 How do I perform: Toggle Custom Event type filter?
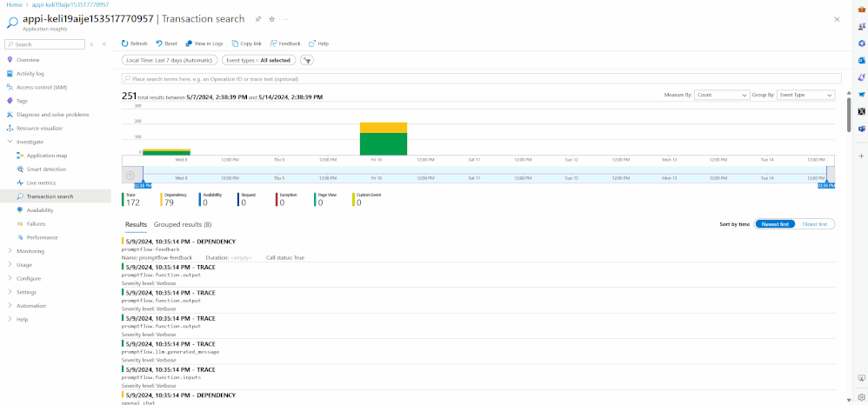point(367,199)
